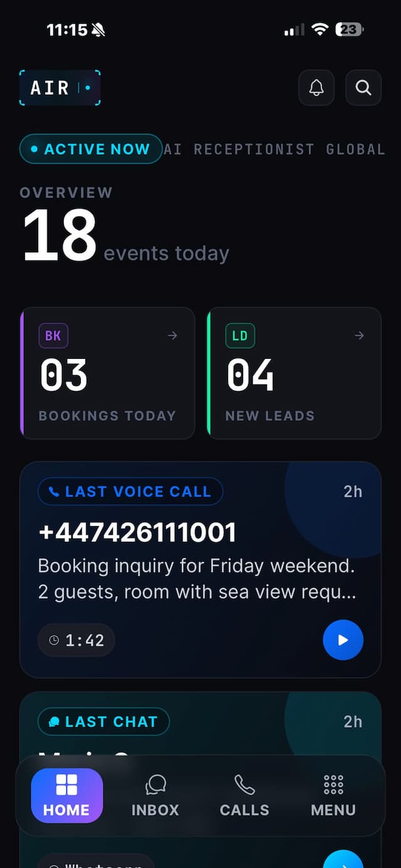Switch to the AI Receptionist filter
Viewport: 401px width, 868px height.
click(x=239, y=149)
